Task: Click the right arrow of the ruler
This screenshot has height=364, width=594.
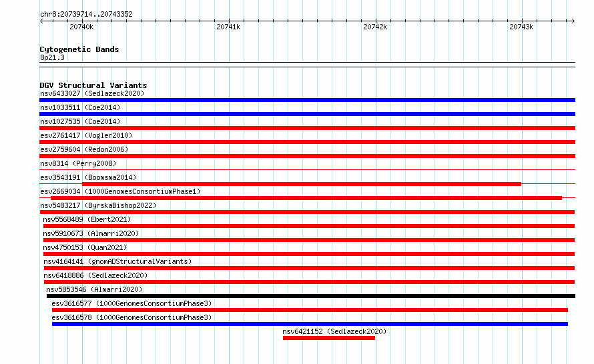Action: point(573,21)
